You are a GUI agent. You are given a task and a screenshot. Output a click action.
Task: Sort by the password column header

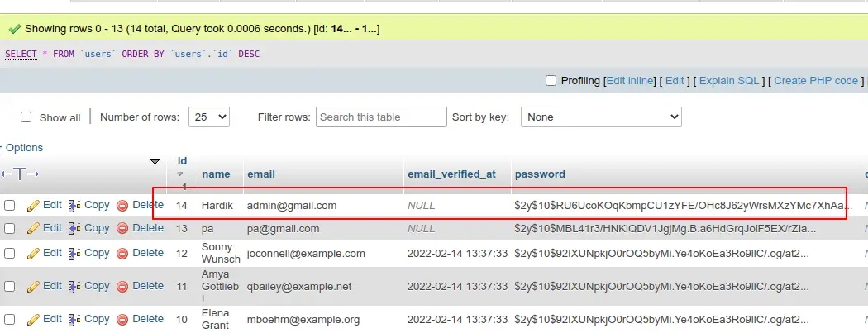(x=540, y=174)
